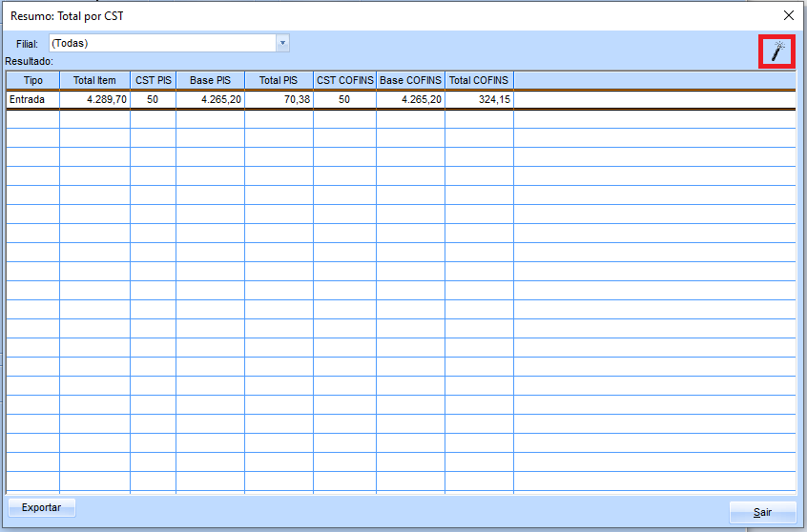Viewport: 807px width, 532px height.
Task: Select the 324,15 Total COFINS cell
Action: coord(479,99)
